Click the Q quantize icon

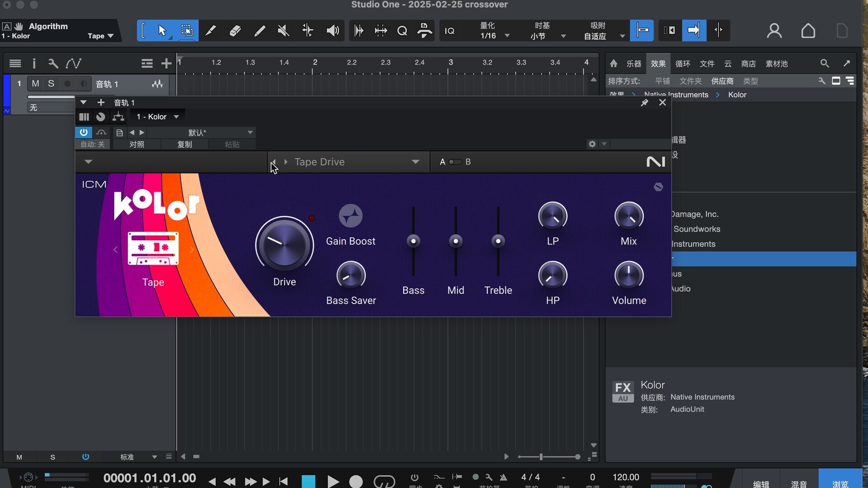click(402, 31)
